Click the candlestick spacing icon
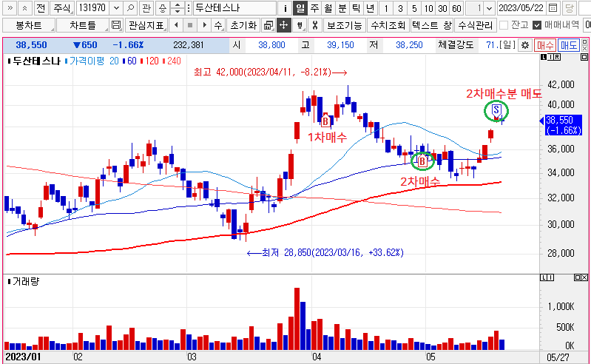 click(300, 25)
